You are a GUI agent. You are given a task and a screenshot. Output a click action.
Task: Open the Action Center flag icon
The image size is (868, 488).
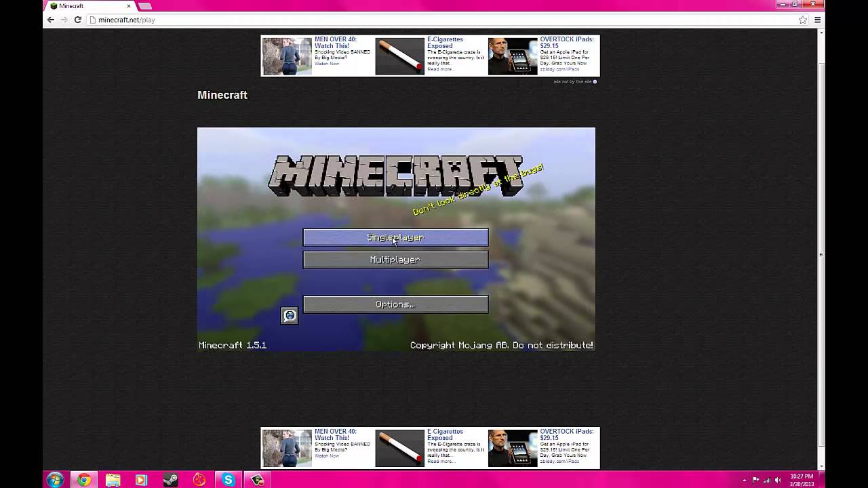[756, 480]
